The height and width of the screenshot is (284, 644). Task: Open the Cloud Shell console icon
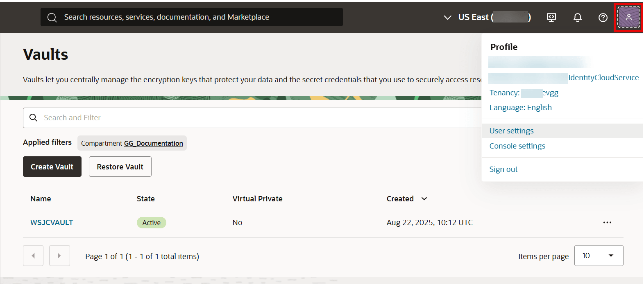[551, 17]
